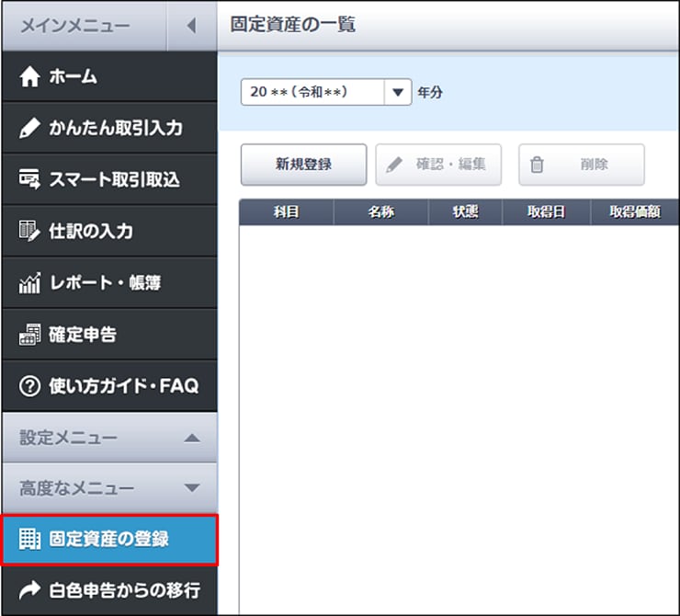Click the question mark help icon
This screenshot has width=680, height=616.
tap(29, 386)
